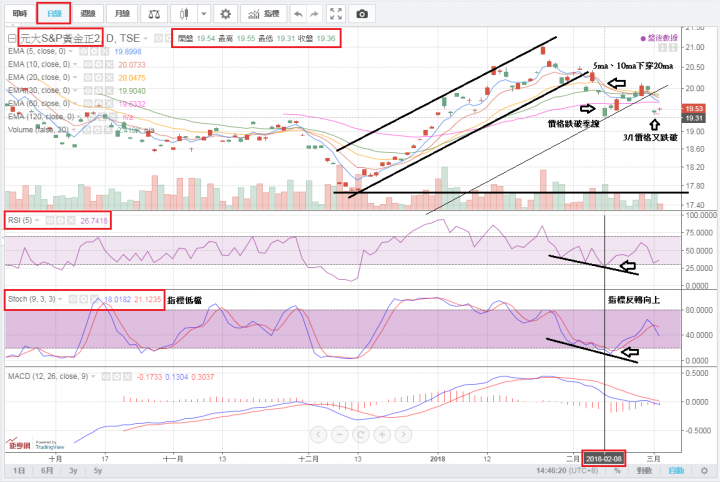The width and height of the screenshot is (720, 482).
Task: Open bottom bar chart properties gear
Action: pyautogui.click(x=704, y=471)
